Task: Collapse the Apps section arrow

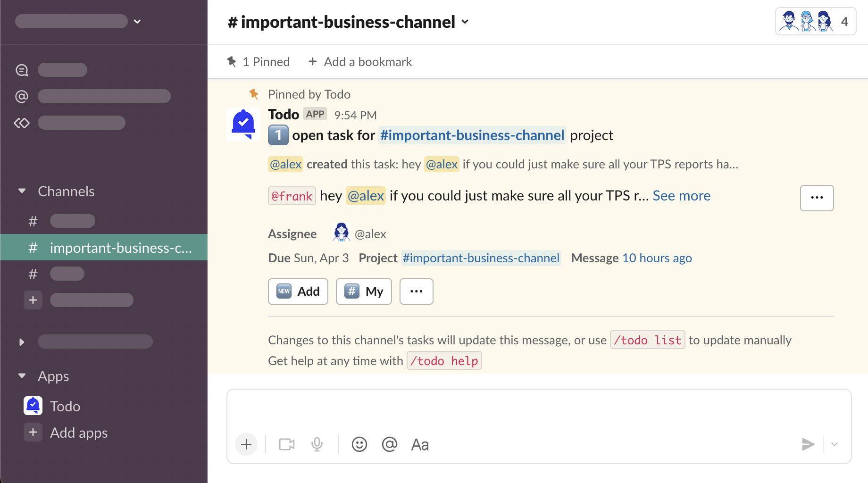Action: 22,376
